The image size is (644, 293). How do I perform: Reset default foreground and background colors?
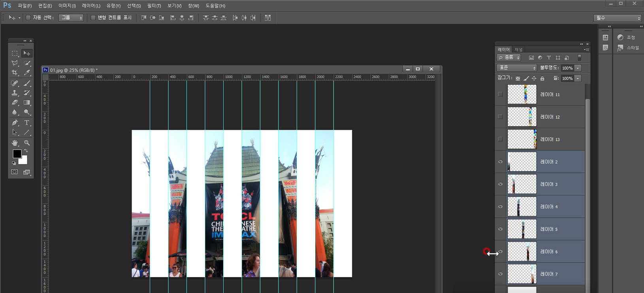(14, 163)
